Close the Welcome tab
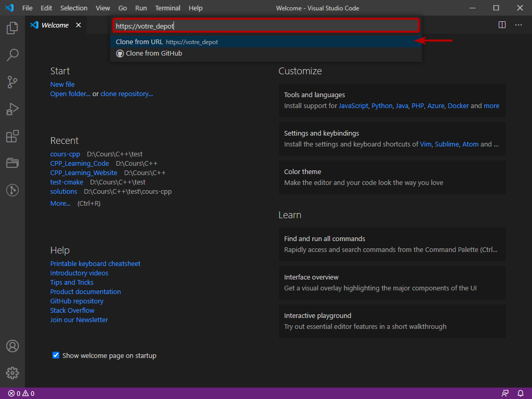This screenshot has width=532, height=399. (x=78, y=25)
